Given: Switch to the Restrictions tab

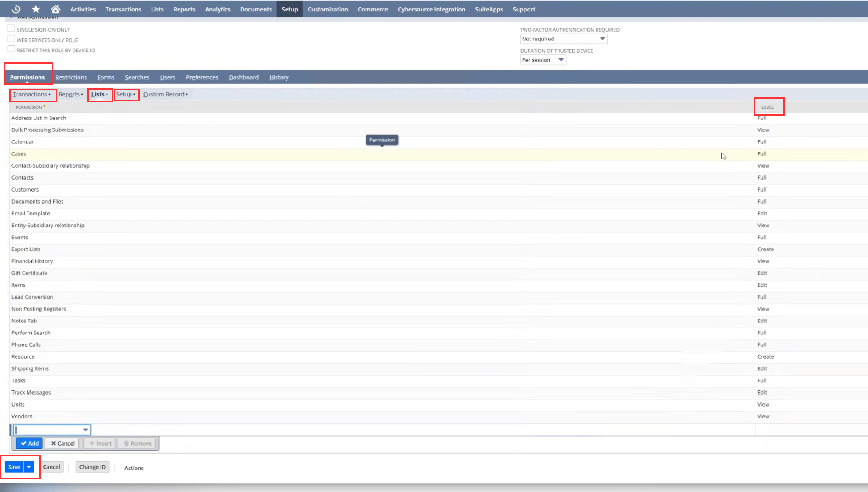Looking at the screenshot, I should [71, 77].
